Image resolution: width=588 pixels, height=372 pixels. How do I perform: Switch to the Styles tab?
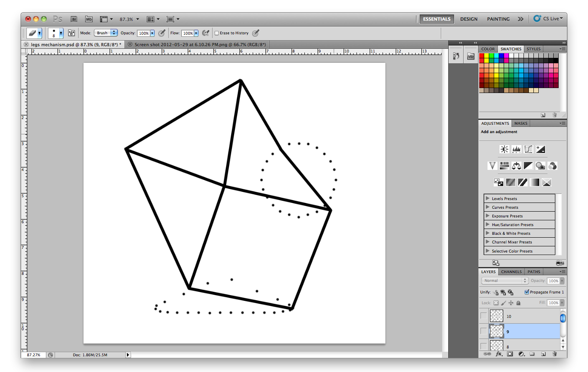(x=533, y=49)
